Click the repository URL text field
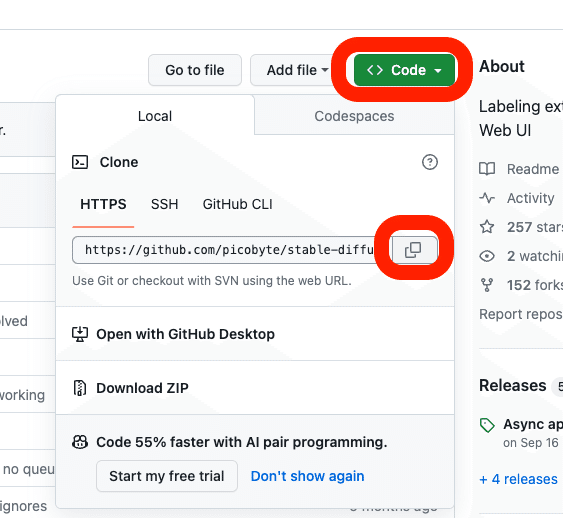This screenshot has width=563, height=518. 232,249
